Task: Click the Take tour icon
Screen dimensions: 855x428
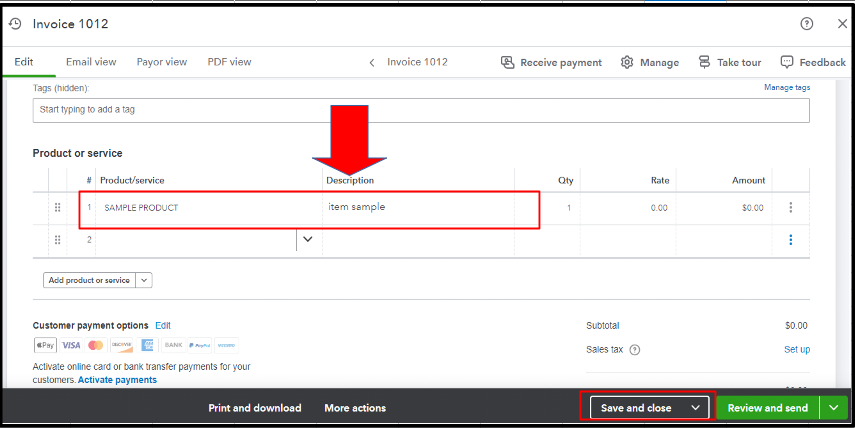Action: [704, 62]
